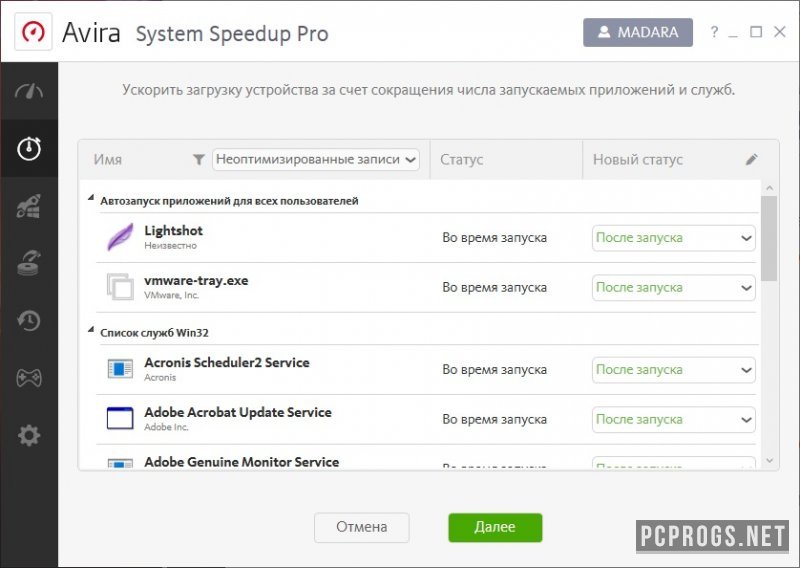
Task: Open settings gear in sidebar
Action: pyautogui.click(x=29, y=435)
